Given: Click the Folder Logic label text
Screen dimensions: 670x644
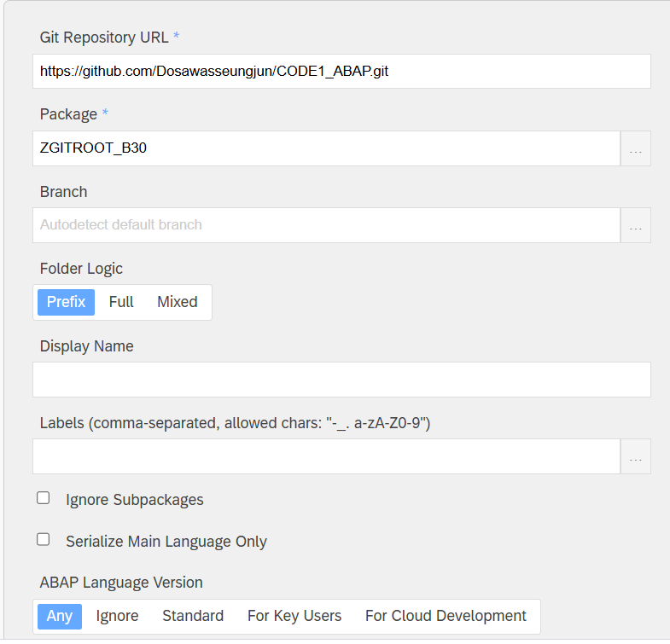Looking at the screenshot, I should pyautogui.click(x=81, y=269).
